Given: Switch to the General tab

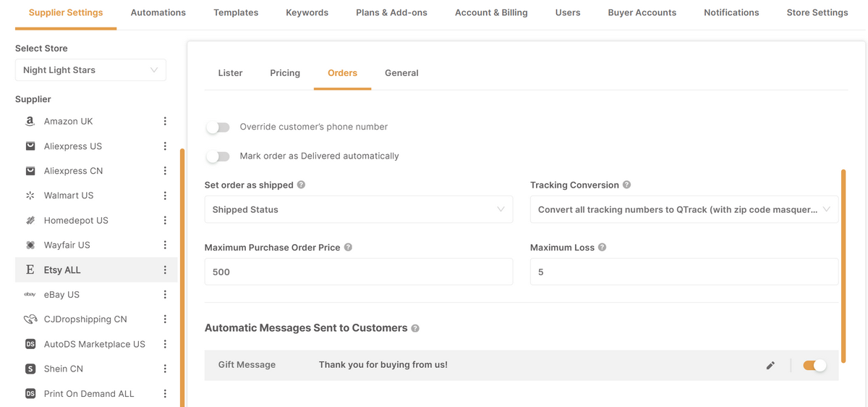Looking at the screenshot, I should 401,73.
